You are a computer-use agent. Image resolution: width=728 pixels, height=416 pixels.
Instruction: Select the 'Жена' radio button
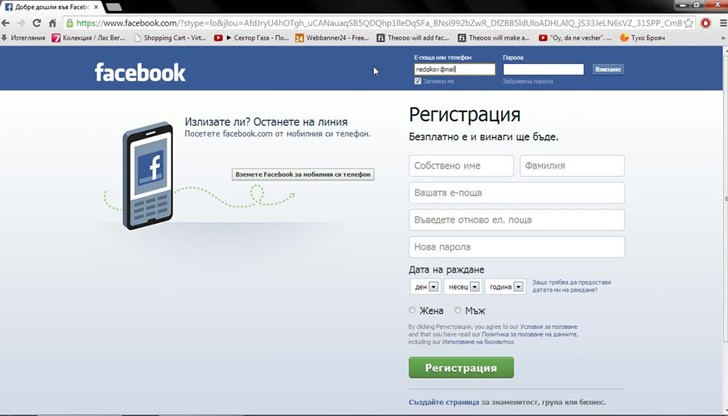pos(413,311)
